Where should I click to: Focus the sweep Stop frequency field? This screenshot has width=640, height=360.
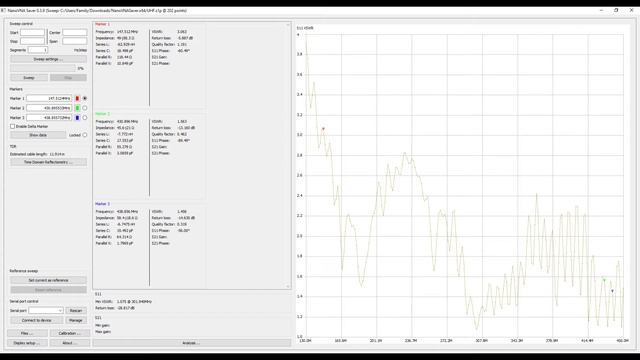tap(32, 41)
